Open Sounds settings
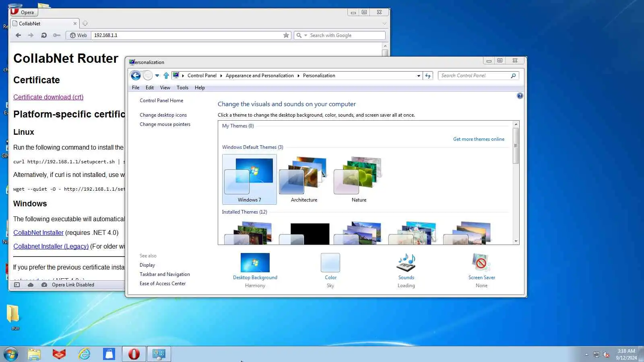 [406, 270]
